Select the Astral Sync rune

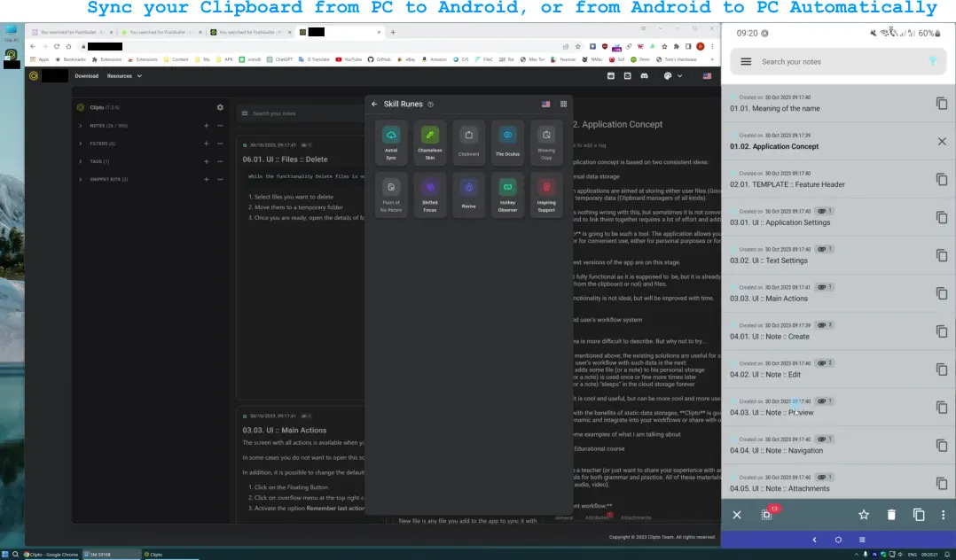[x=390, y=140]
